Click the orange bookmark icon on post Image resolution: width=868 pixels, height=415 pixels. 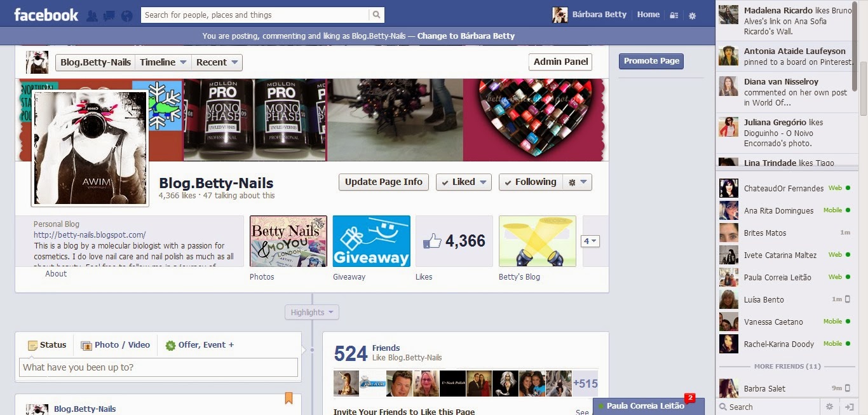(288, 398)
